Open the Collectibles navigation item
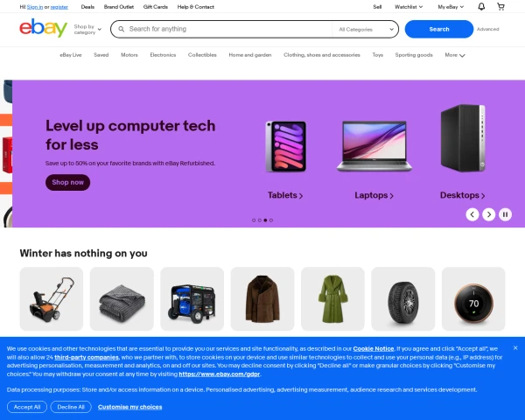This screenshot has height=420, width=525. [x=202, y=55]
